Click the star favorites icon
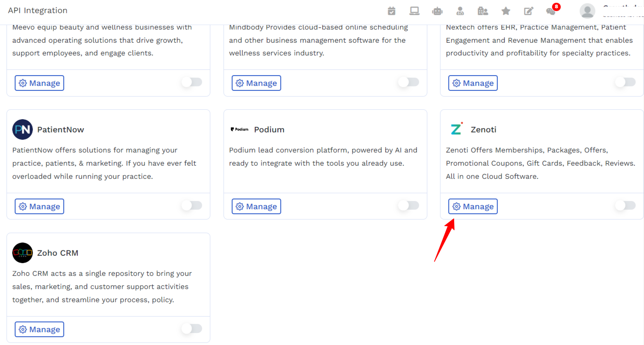644x345 pixels. [x=506, y=11]
